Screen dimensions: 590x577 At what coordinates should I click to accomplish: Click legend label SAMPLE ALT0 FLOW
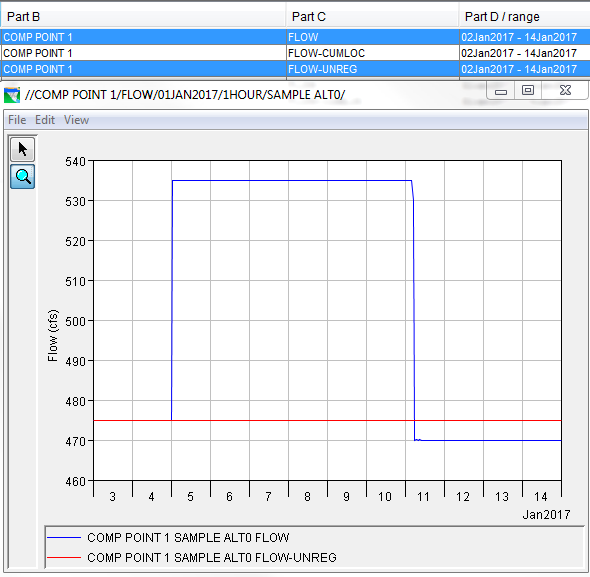[188, 537]
